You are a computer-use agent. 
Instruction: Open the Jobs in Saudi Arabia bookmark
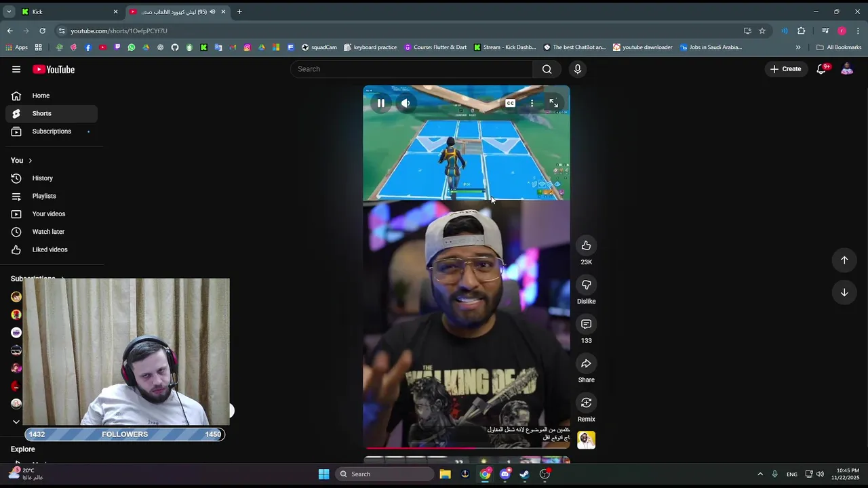pos(711,47)
